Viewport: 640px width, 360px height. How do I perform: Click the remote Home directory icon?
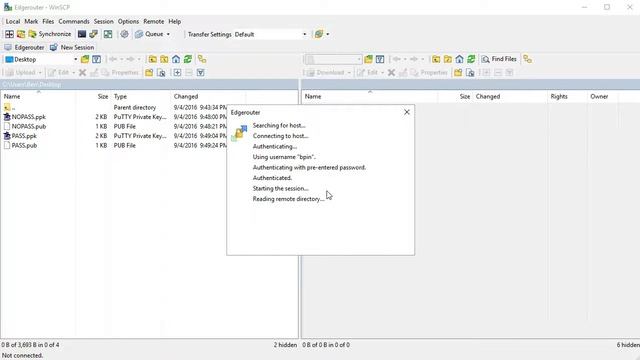[460, 60]
